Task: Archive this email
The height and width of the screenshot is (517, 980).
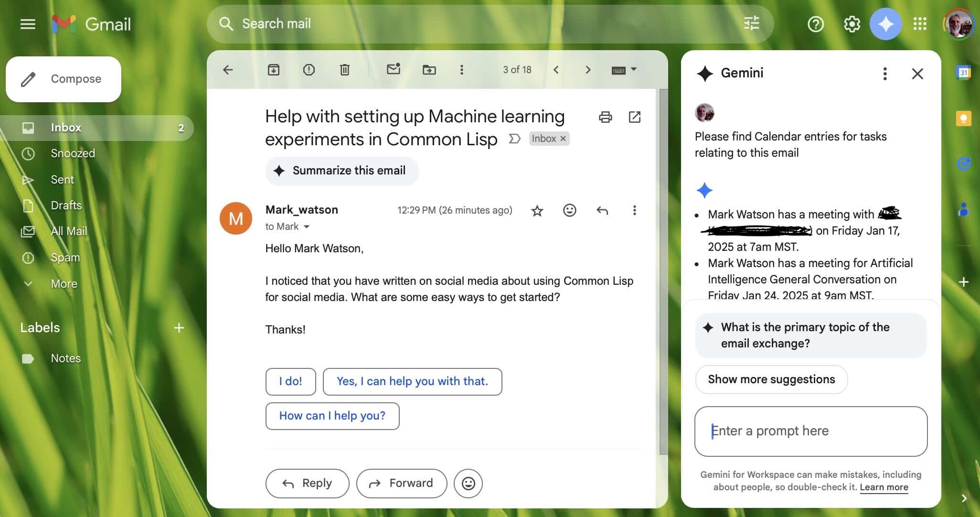Action: 274,70
